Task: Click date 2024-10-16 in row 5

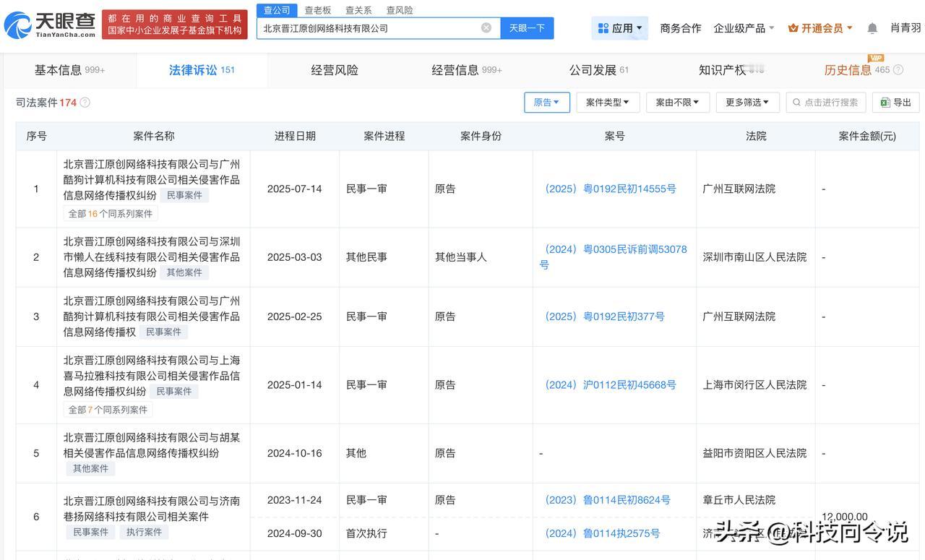Action: (x=295, y=453)
